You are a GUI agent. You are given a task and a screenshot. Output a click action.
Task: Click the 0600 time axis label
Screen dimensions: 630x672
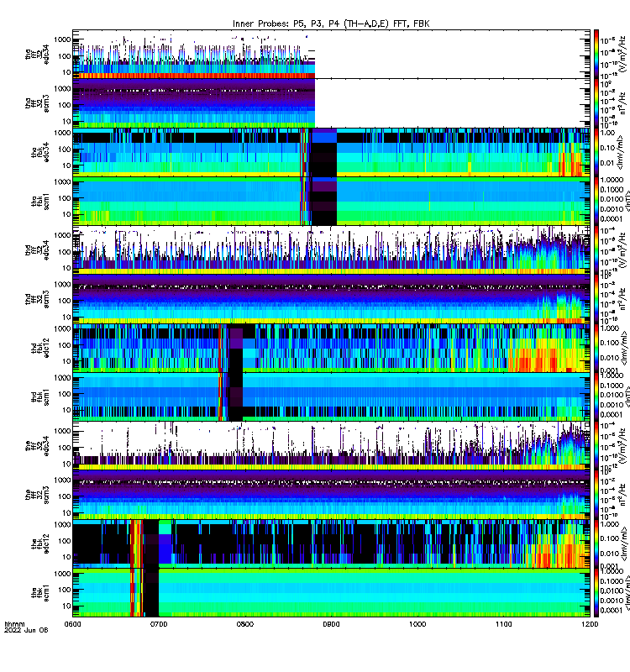point(72,624)
